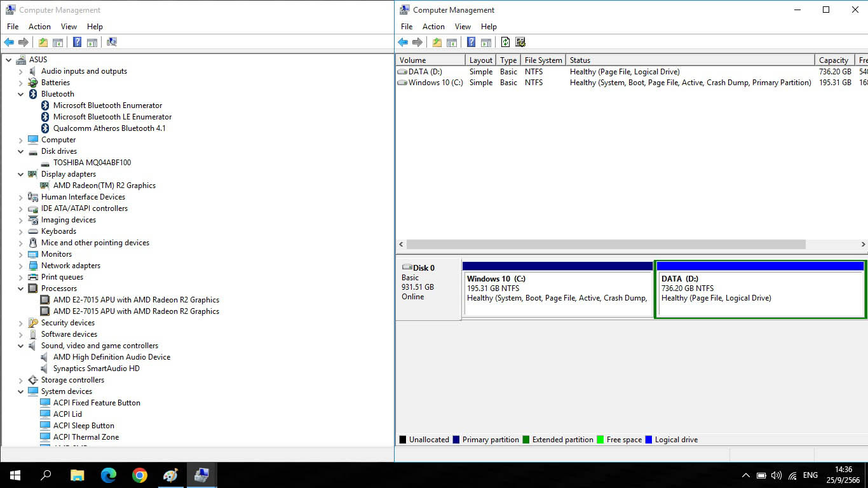Image resolution: width=868 pixels, height=488 pixels.
Task: Collapse the Disk drives category
Action: tap(21, 151)
